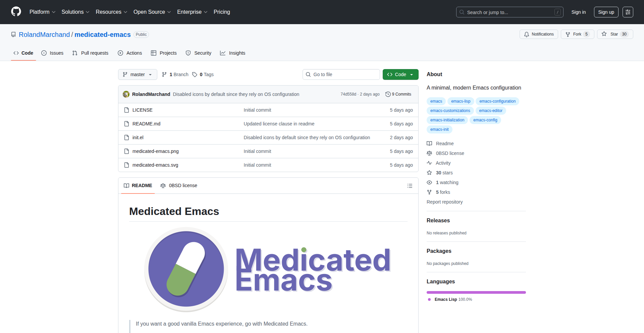644x333 pixels.
Task: Switch to the Issues tab
Action: 52,53
